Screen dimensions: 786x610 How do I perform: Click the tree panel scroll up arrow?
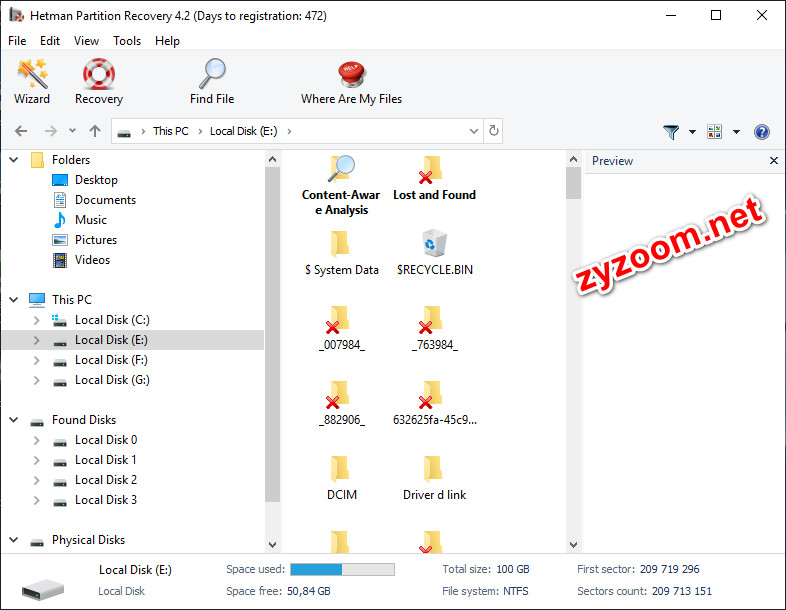[272, 160]
